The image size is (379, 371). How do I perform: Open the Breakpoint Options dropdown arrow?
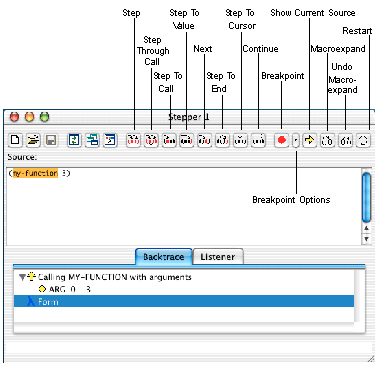(x=296, y=140)
